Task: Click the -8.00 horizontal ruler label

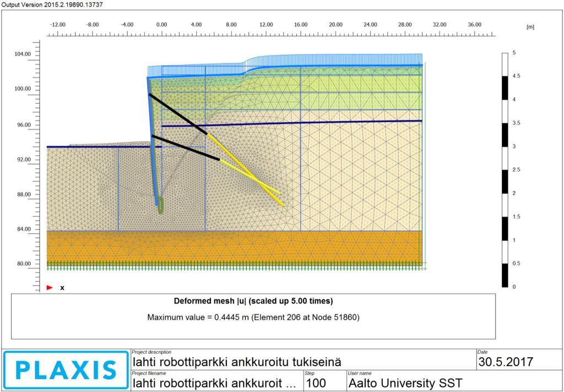Action: pyautogui.click(x=93, y=25)
